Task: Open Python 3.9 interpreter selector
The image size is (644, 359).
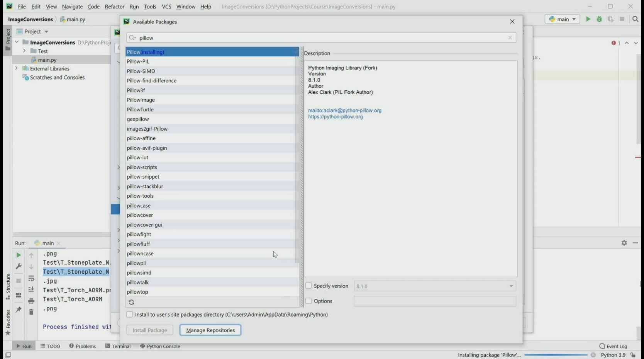Action: tap(613, 355)
